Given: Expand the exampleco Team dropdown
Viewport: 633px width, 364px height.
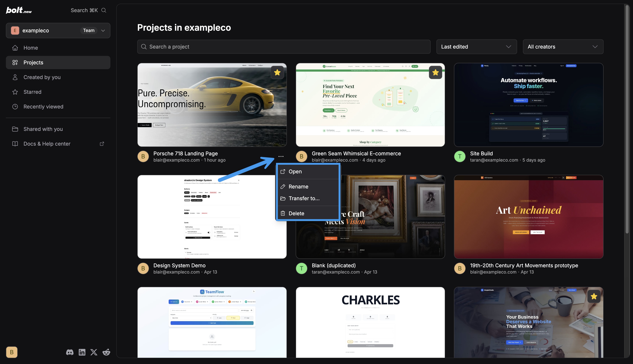Looking at the screenshot, I should [103, 30].
